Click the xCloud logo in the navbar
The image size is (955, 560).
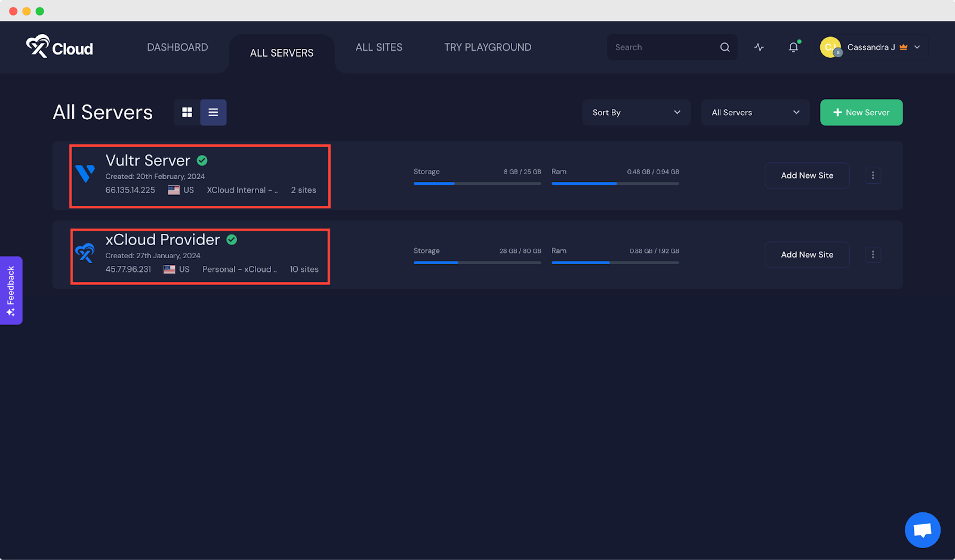(59, 47)
